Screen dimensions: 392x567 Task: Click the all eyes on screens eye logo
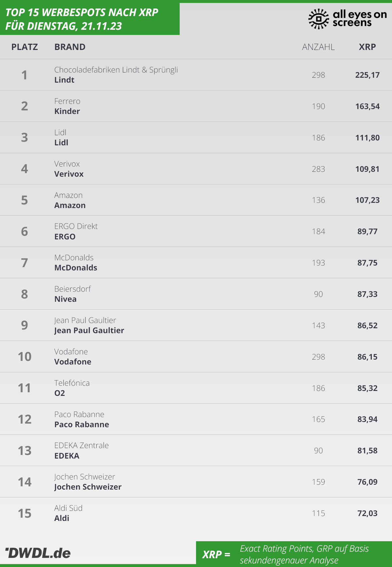pyautogui.click(x=318, y=19)
